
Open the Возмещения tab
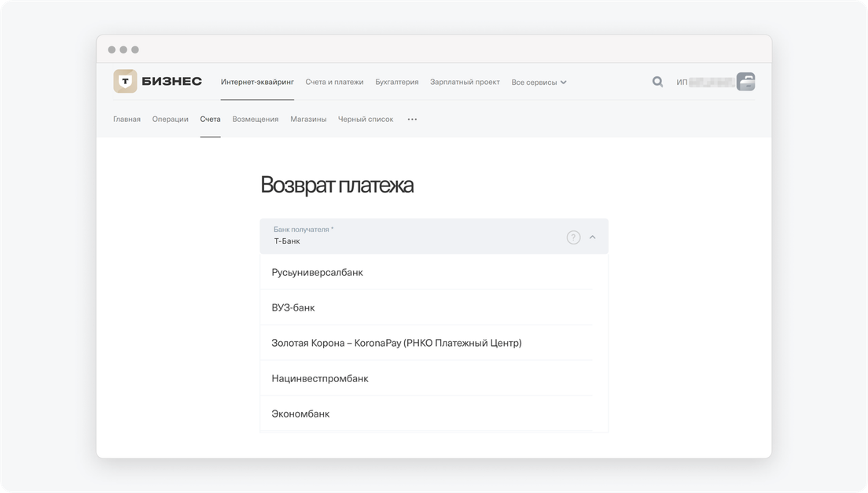256,119
